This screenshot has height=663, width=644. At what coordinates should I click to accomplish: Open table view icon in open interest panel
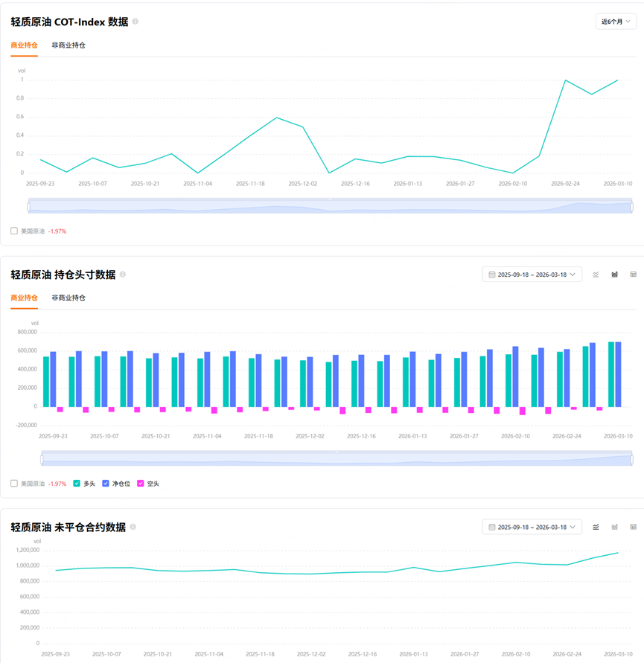click(633, 527)
